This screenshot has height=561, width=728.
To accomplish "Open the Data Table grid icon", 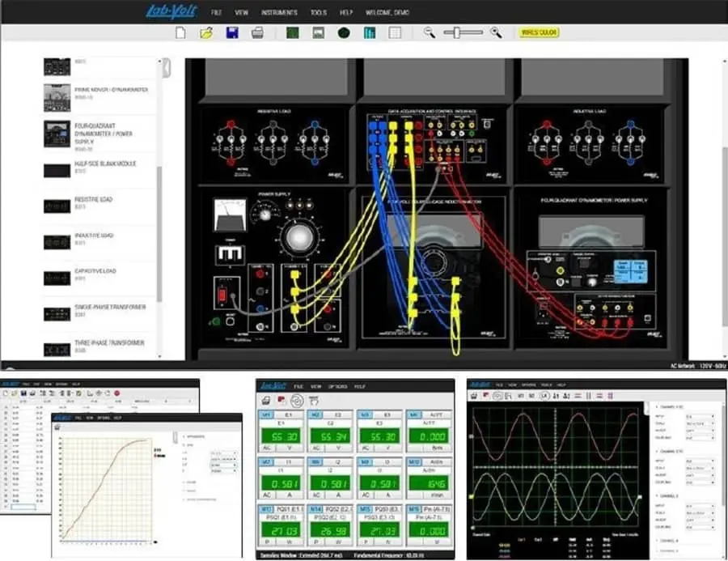I will tap(395, 33).
